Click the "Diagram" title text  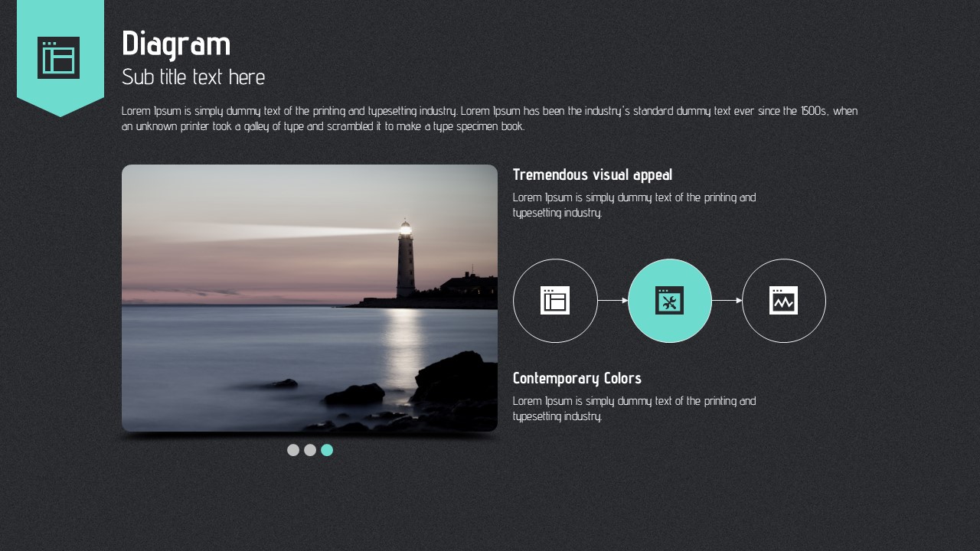176,44
